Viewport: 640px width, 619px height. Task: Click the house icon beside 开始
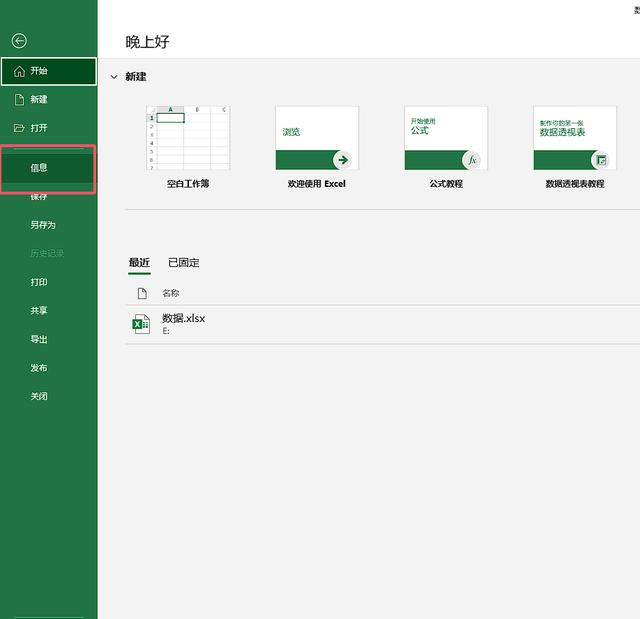19,71
